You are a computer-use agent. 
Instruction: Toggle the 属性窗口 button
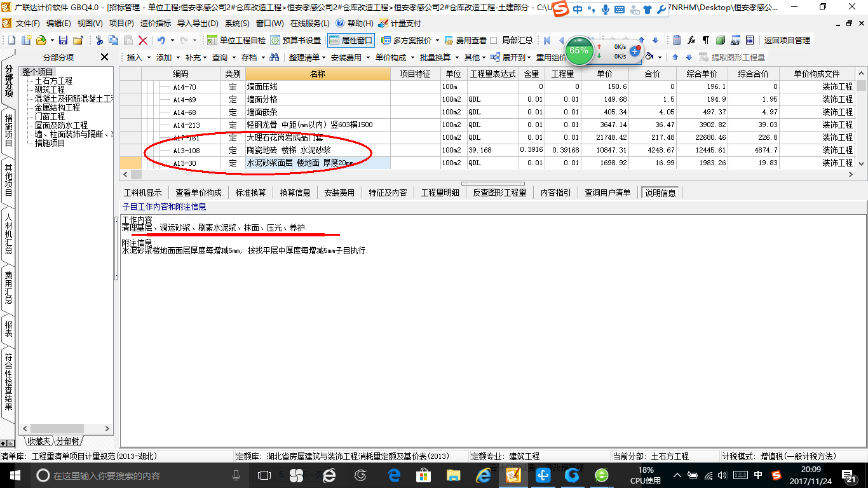[351, 40]
